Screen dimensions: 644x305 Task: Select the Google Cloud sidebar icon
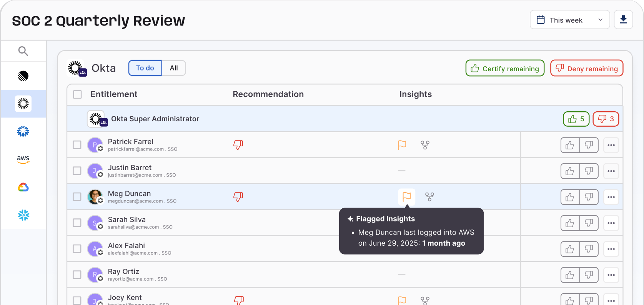pos(23,187)
